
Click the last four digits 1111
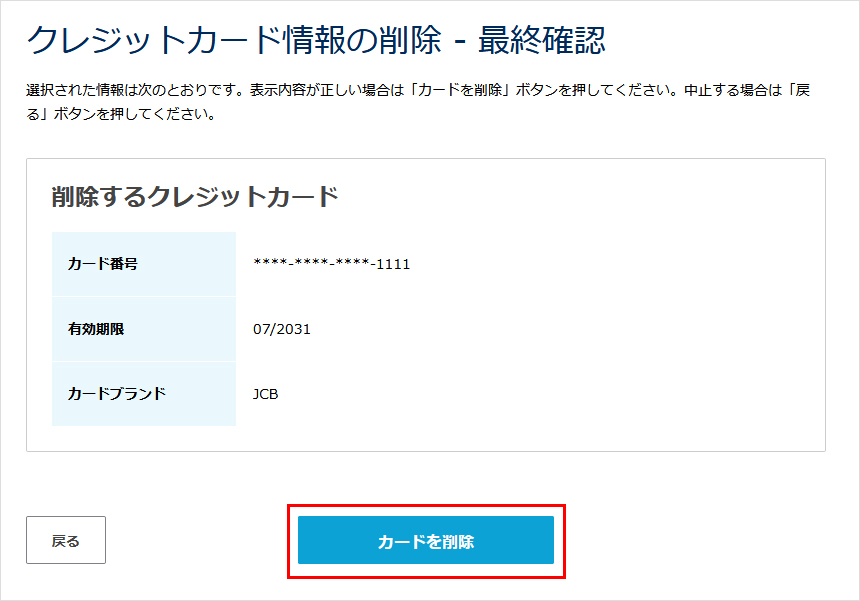393,264
